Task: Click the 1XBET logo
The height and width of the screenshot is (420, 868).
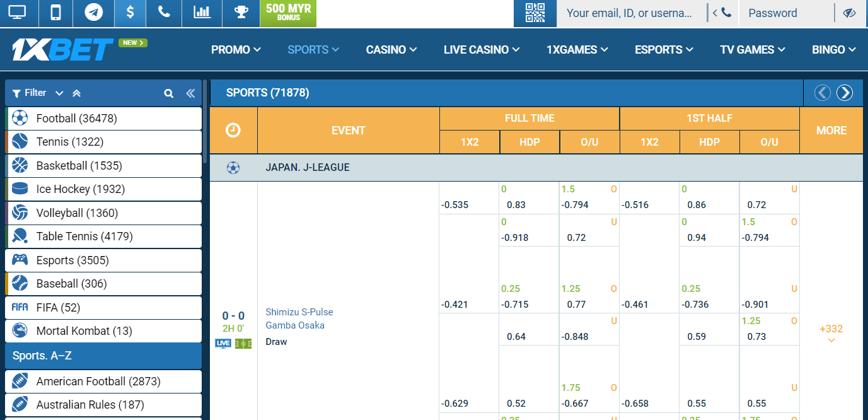Action: [x=62, y=50]
